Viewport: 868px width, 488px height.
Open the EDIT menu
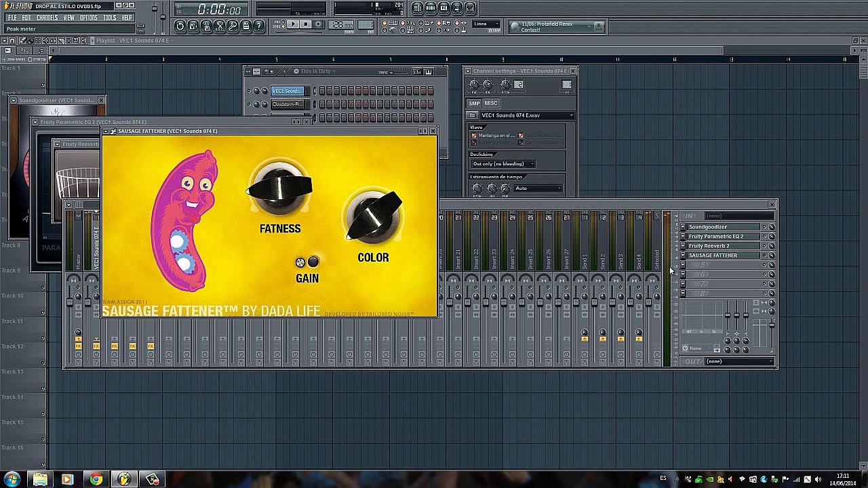coord(26,18)
